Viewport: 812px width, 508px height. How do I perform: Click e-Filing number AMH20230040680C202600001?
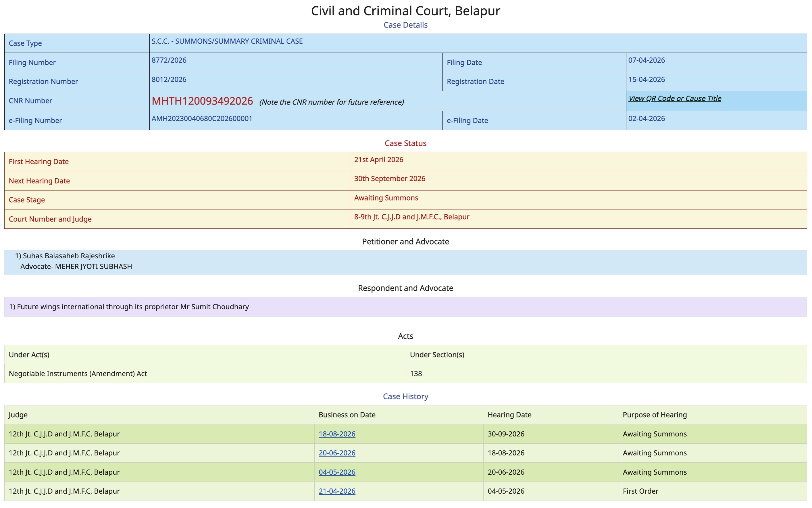(202, 118)
